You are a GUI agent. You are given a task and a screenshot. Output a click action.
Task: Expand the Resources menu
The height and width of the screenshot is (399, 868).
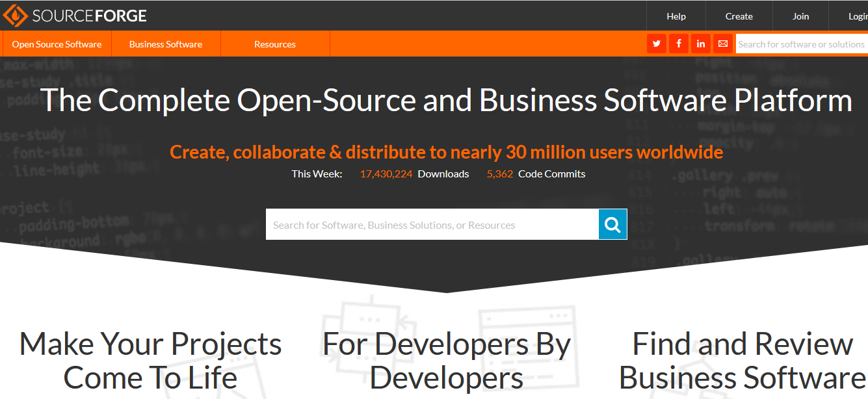275,44
